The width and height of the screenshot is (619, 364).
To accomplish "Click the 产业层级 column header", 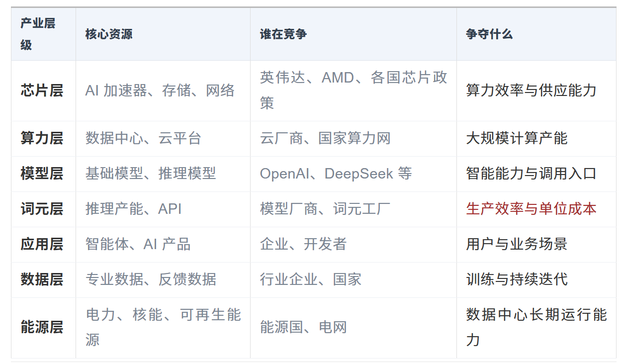I will [43, 34].
